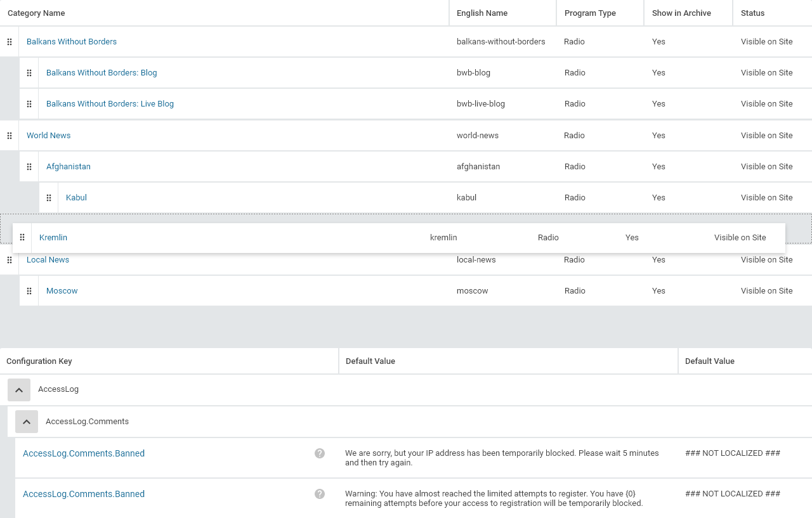Click the IP address temporarily blocked message text
The width and height of the screenshot is (812, 518).
click(502, 458)
